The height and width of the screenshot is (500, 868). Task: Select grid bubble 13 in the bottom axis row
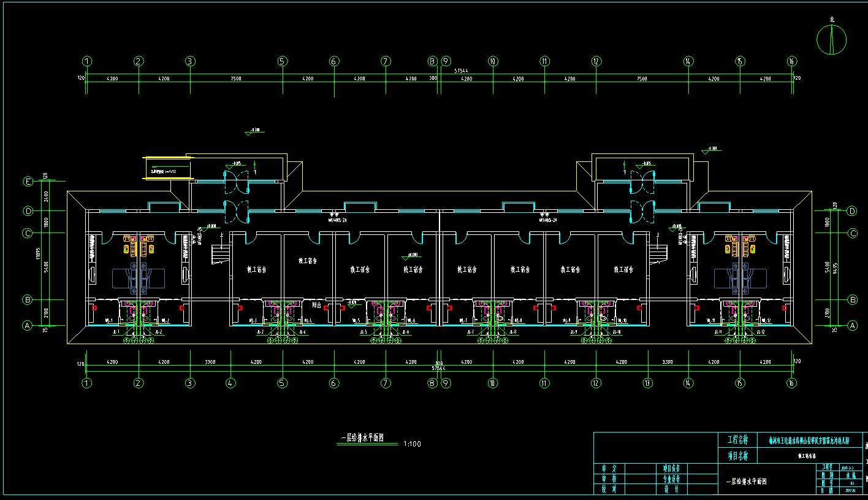(649, 383)
